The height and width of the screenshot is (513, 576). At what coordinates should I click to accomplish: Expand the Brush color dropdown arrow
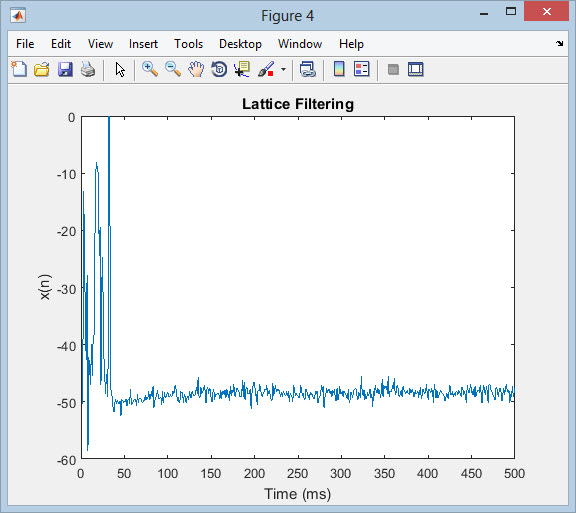[283, 69]
